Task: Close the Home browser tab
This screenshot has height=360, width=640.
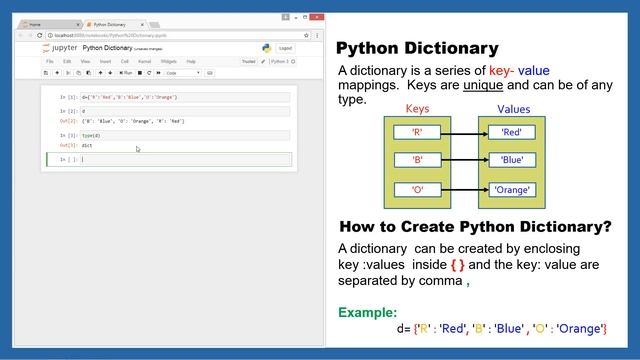Action: point(78,24)
